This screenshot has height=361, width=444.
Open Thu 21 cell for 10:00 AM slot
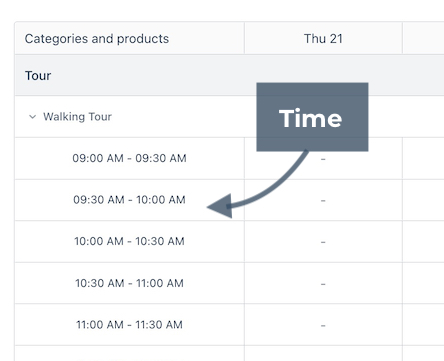[x=323, y=242]
